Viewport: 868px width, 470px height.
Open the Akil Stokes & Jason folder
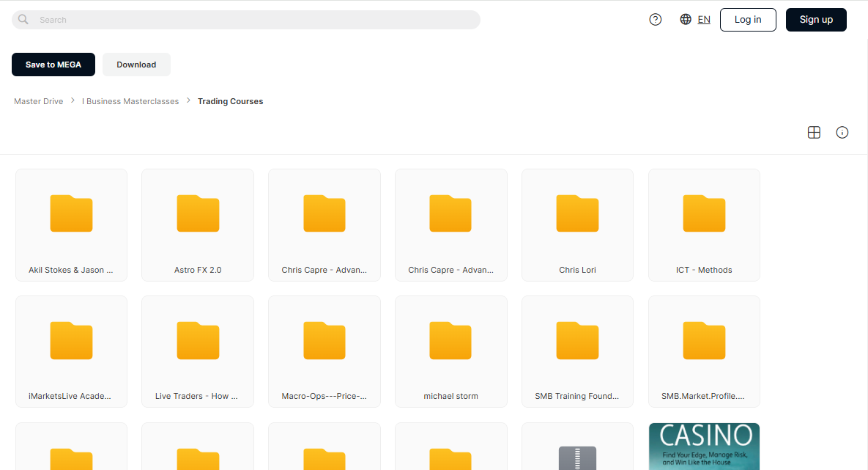(71, 225)
